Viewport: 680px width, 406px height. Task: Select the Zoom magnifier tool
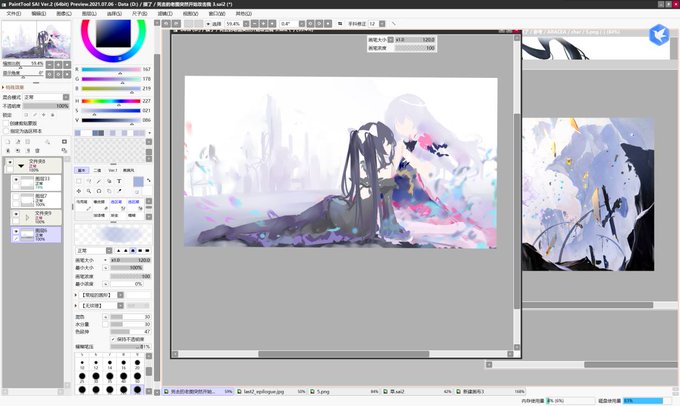tap(89, 191)
